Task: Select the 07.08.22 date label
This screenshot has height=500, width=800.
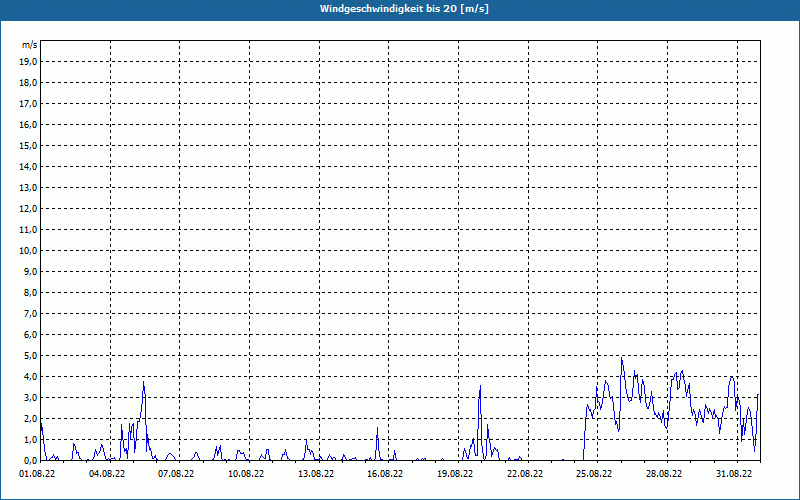Action: point(176,473)
